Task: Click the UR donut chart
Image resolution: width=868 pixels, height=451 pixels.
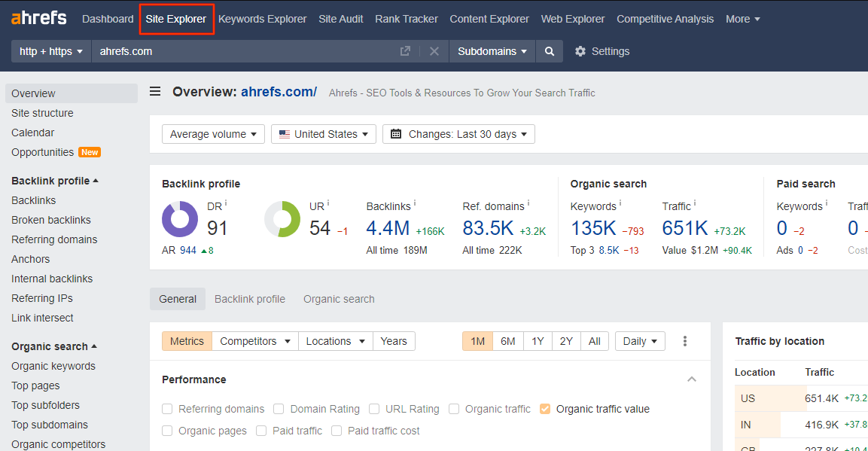Action: (282, 219)
